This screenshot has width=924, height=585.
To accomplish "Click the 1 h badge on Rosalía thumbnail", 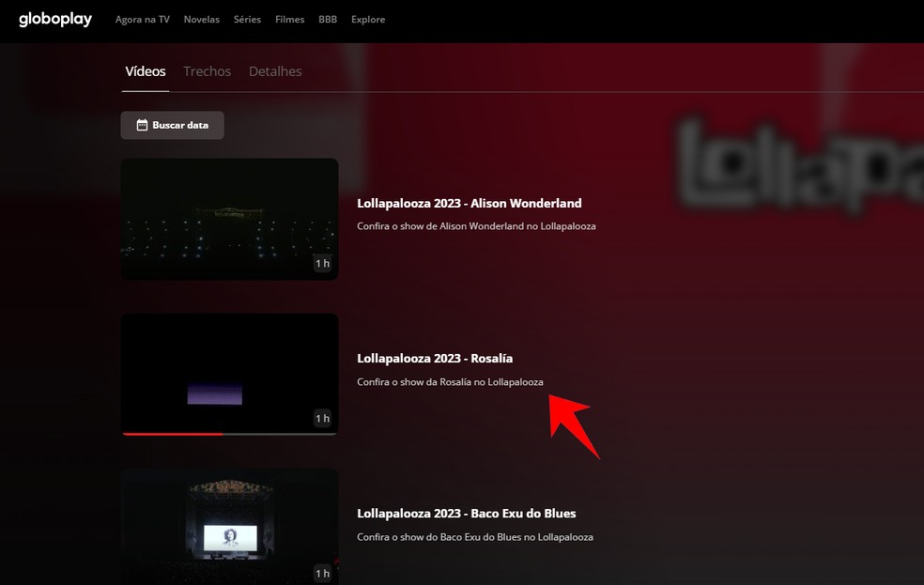I will tap(322, 418).
